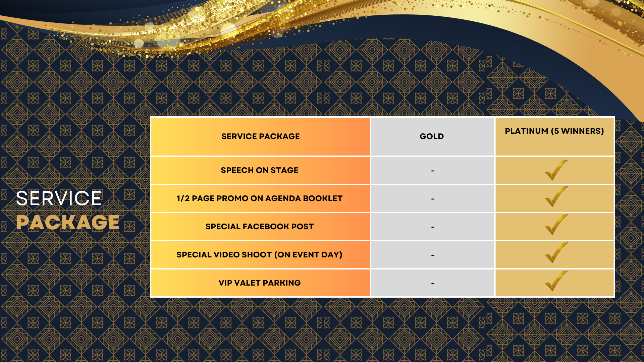Screen dimensions: 644x362
Task: Click the 1/2 Page Promo on Agenda Booklet label
Action: [x=260, y=198]
